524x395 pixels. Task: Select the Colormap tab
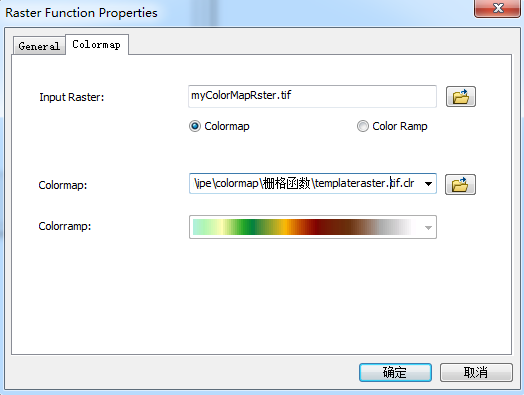(x=97, y=44)
